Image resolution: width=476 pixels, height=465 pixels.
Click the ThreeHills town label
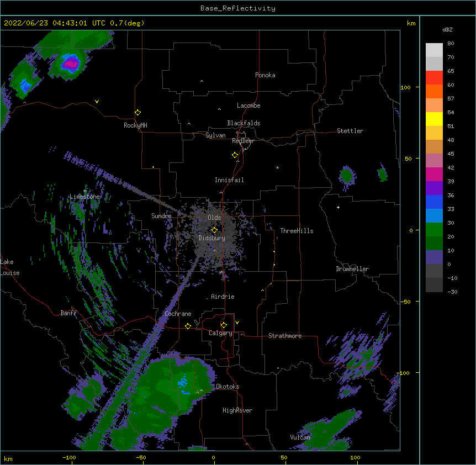pos(297,231)
